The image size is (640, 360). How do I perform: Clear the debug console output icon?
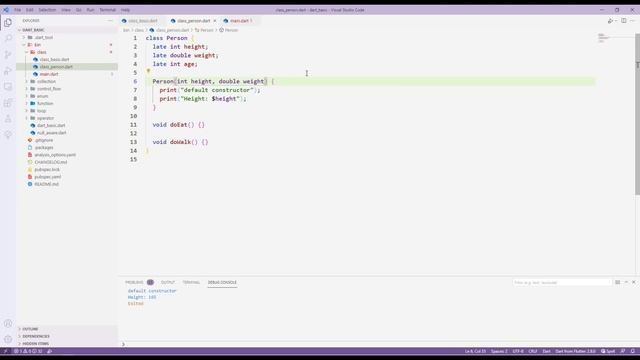tap(618, 282)
